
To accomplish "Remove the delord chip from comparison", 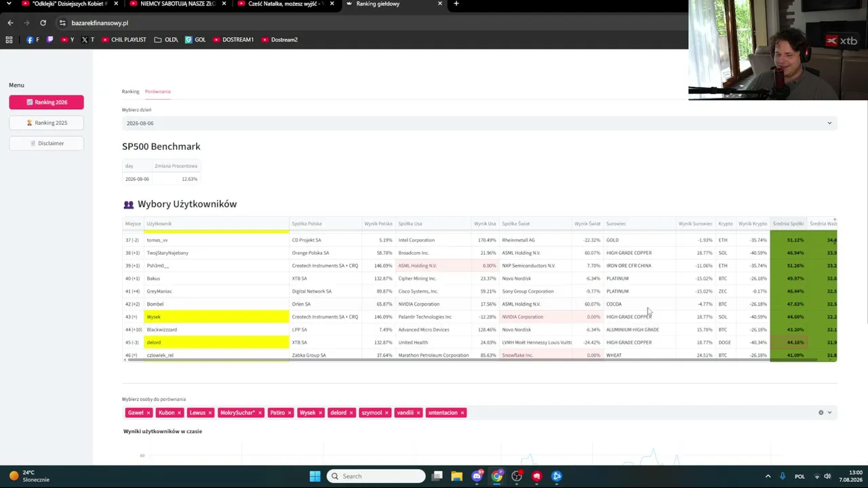I will [x=351, y=413].
